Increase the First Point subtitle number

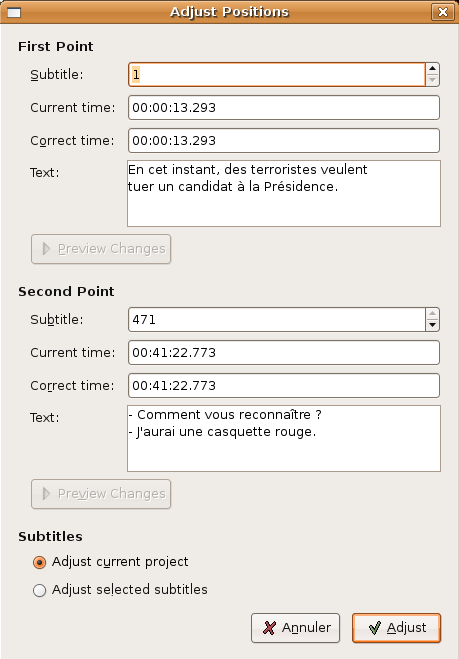click(433, 69)
